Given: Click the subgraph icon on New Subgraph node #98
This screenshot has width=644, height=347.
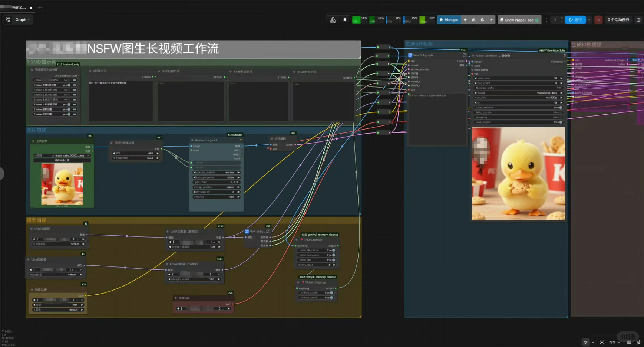Looking at the screenshot, I should tap(247, 232).
